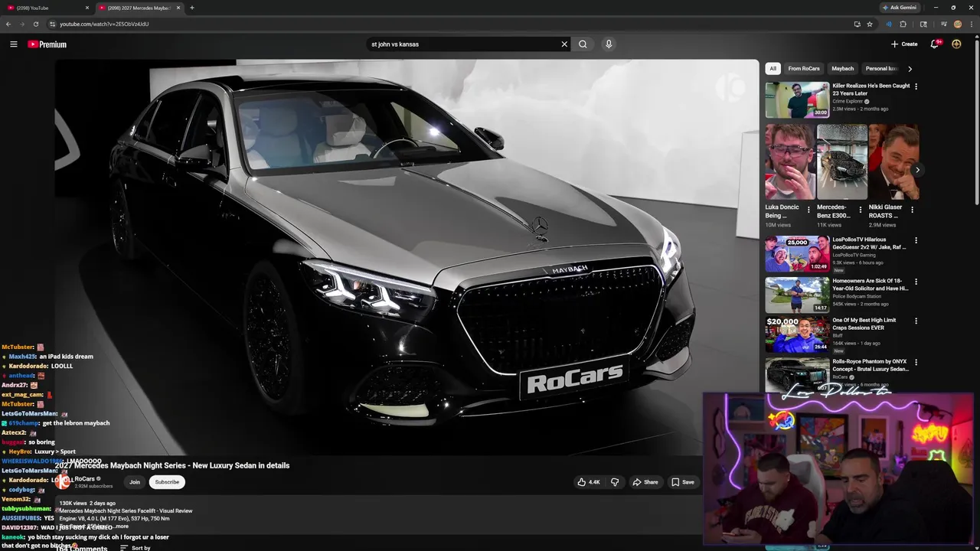
Task: Close the '(2098) YouTube' tab
Action: pos(87,8)
